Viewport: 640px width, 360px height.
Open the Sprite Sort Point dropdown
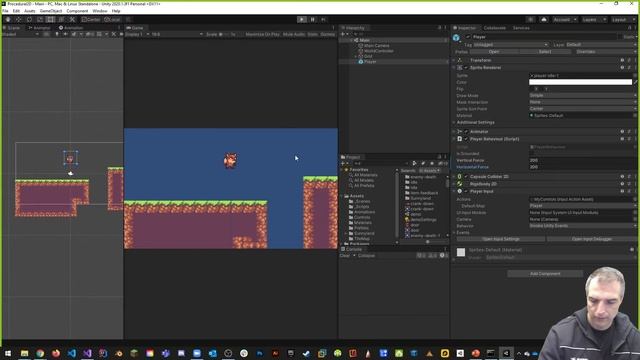click(x=582, y=109)
